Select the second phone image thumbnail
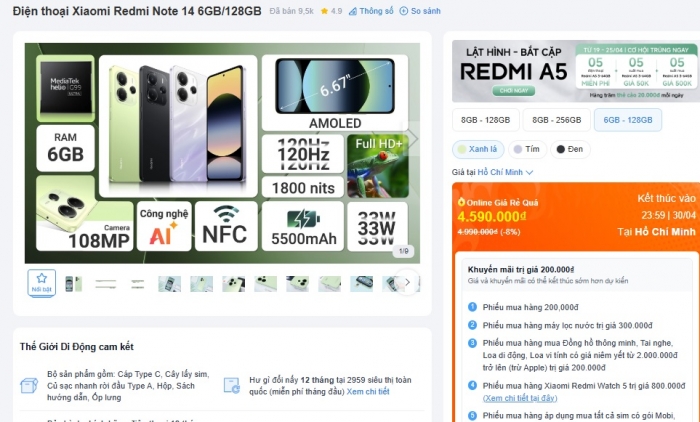 tap(73, 283)
